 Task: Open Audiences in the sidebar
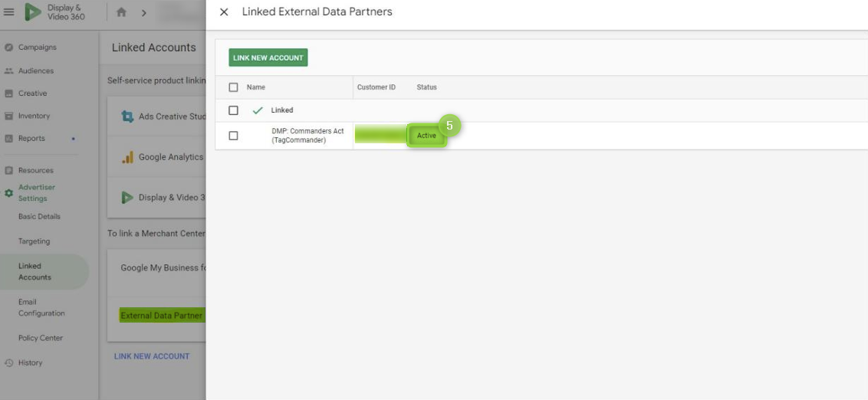tap(35, 70)
